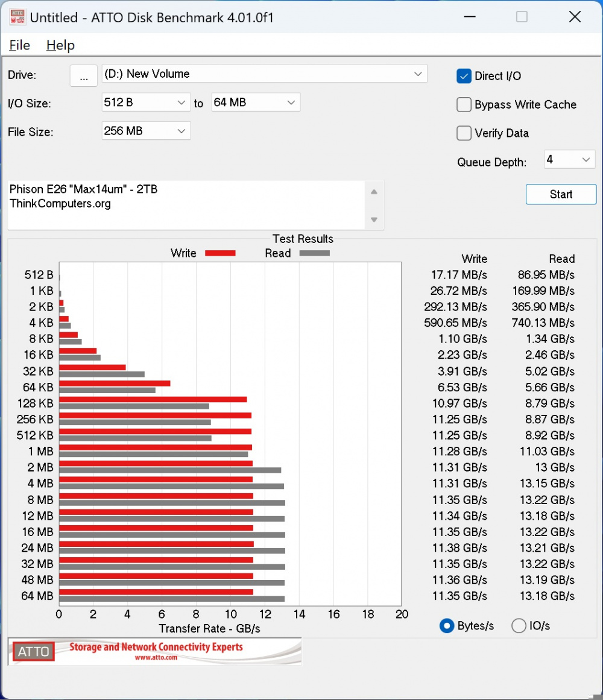Image resolution: width=603 pixels, height=700 pixels.
Task: Uncheck the Direct I/O checkbox
Action: (464, 76)
